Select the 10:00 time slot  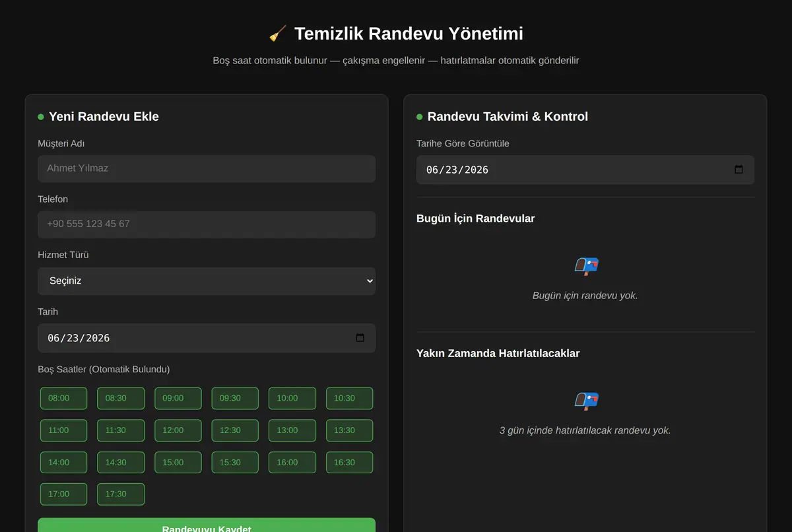[x=292, y=398]
